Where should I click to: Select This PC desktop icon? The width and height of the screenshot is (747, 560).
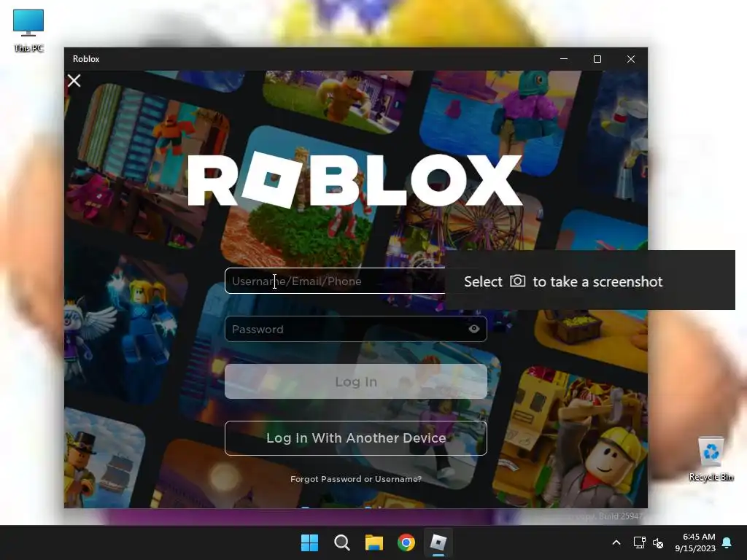28,30
